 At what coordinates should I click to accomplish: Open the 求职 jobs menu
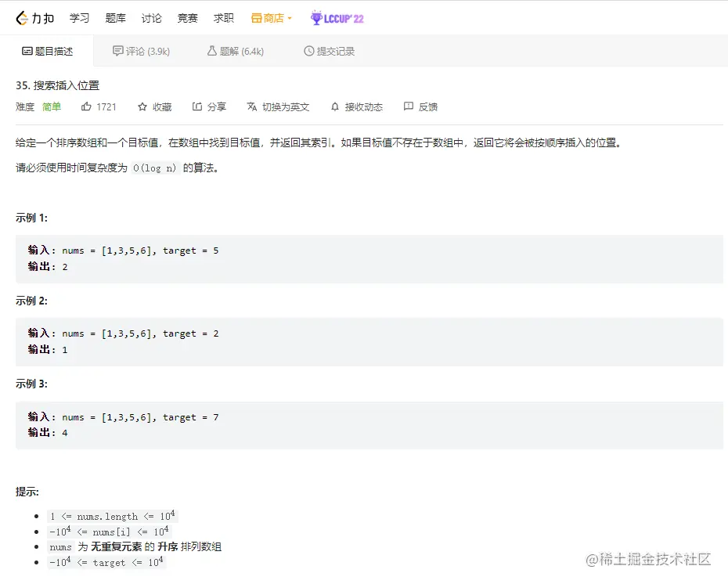(223, 18)
